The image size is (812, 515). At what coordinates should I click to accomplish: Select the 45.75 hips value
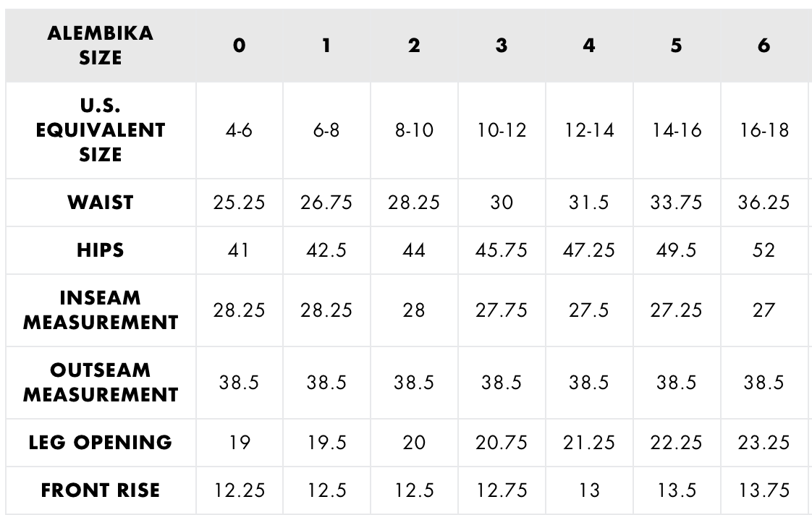coord(501,250)
